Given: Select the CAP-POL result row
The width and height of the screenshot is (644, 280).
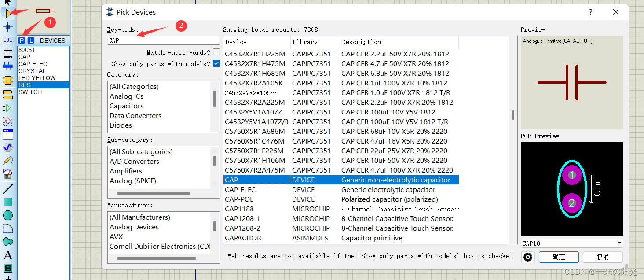Looking at the screenshot, I should click(341, 199).
